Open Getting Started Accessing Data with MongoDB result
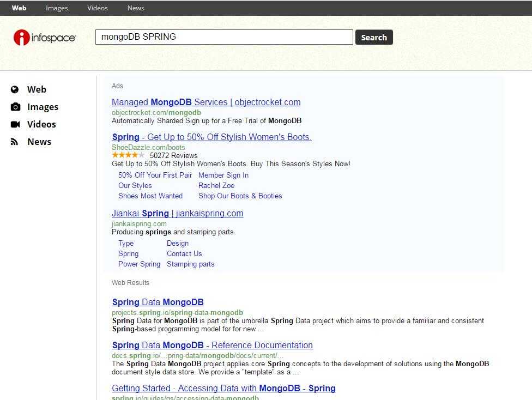532x400 pixels. (223, 388)
